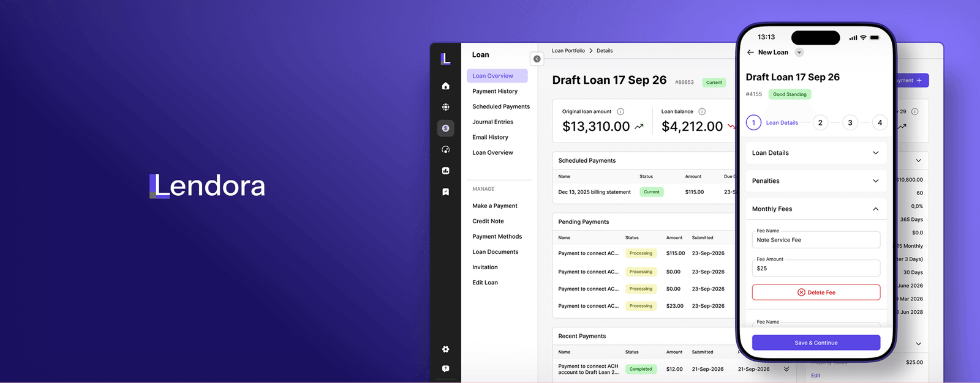Open settings via the gear icon
The width and height of the screenshot is (980, 383).
pyautogui.click(x=445, y=349)
